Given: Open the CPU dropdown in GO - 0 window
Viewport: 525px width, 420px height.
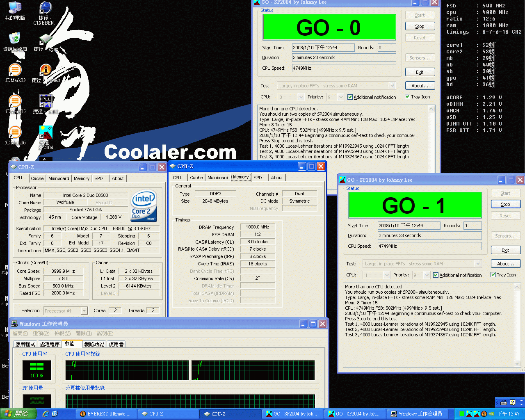Looking at the screenshot, I should pyautogui.click(x=301, y=97).
